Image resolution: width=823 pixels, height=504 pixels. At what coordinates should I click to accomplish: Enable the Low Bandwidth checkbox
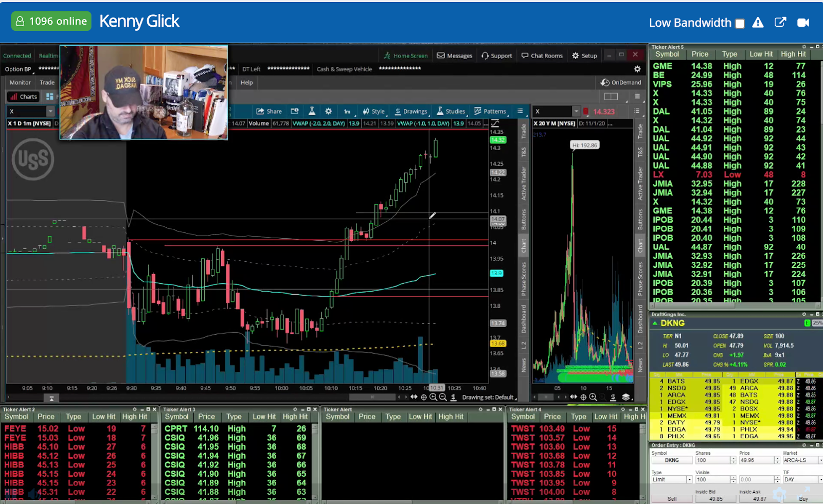tap(740, 23)
